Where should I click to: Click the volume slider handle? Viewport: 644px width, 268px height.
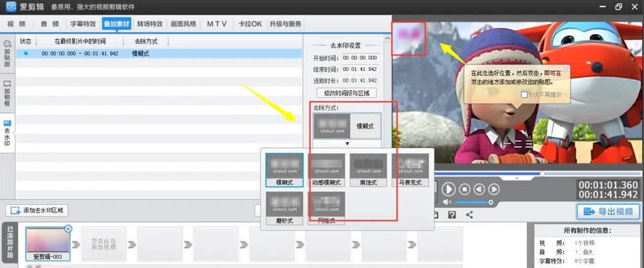(x=490, y=202)
